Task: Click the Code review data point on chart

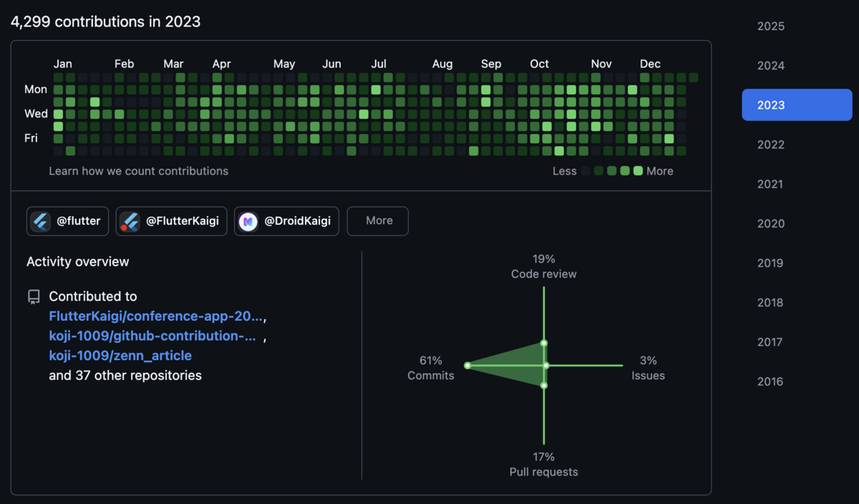Action: 544,344
